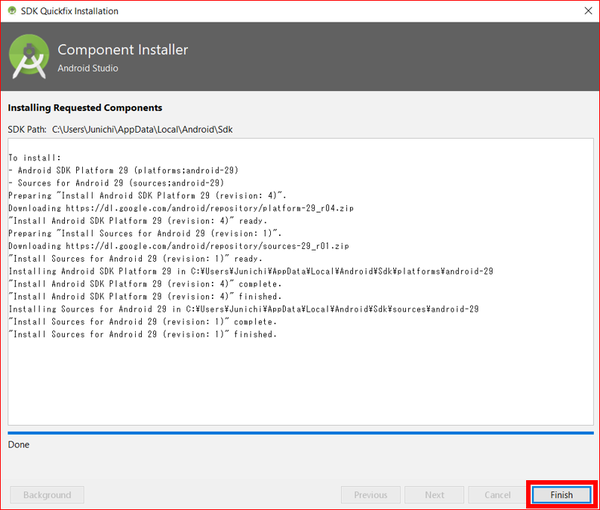Click the "Preparing Install Android SDK Platform 29" line
The height and width of the screenshot is (510, 600).
[x=147, y=196]
